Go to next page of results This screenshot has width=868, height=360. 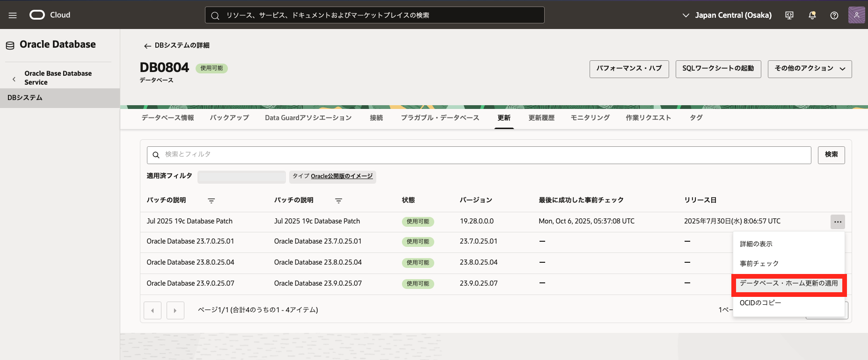[175, 310]
